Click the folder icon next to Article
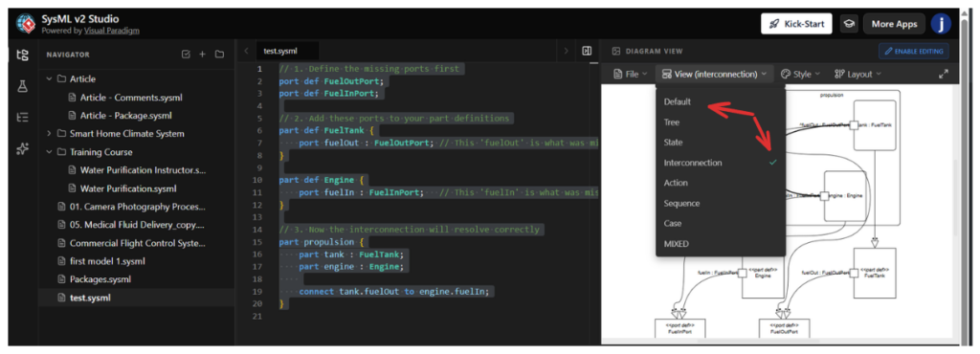980x354 pixels. click(61, 79)
